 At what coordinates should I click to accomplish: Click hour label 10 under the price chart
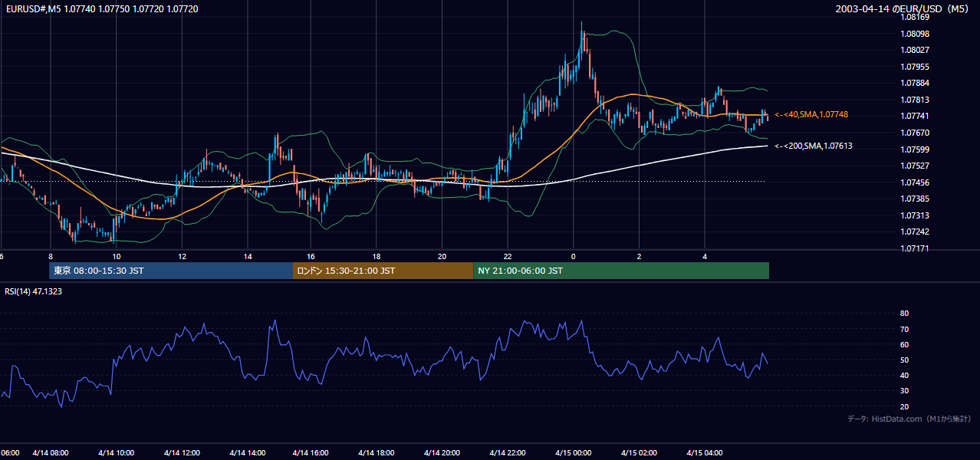click(x=116, y=256)
